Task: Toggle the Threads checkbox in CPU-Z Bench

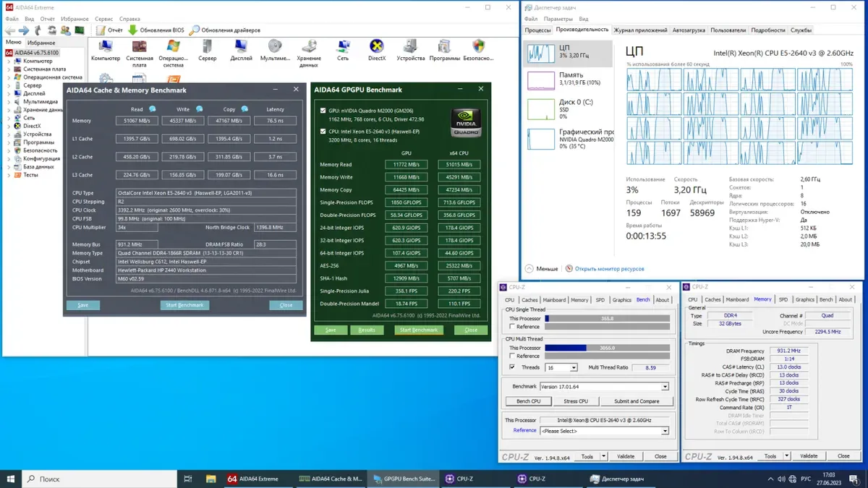Action: point(513,367)
